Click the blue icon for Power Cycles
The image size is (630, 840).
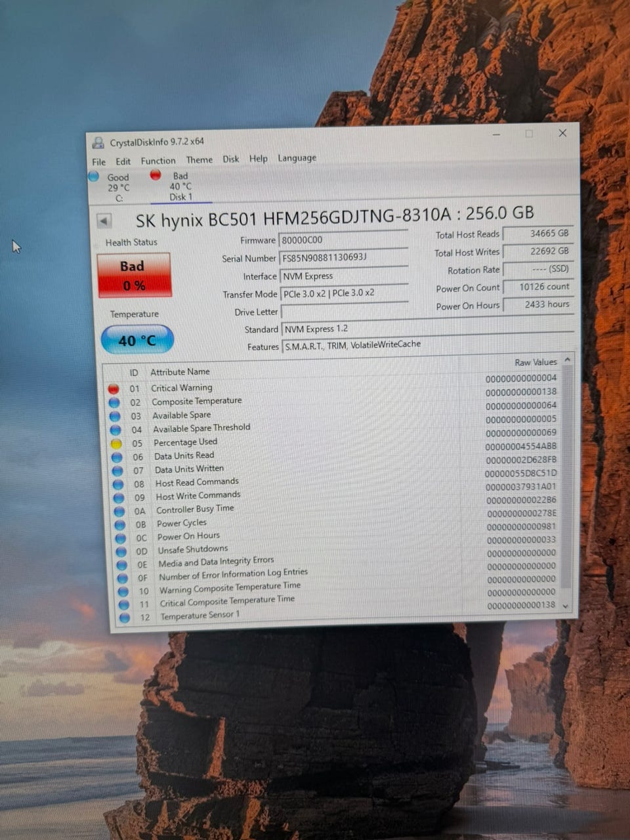pos(120,525)
